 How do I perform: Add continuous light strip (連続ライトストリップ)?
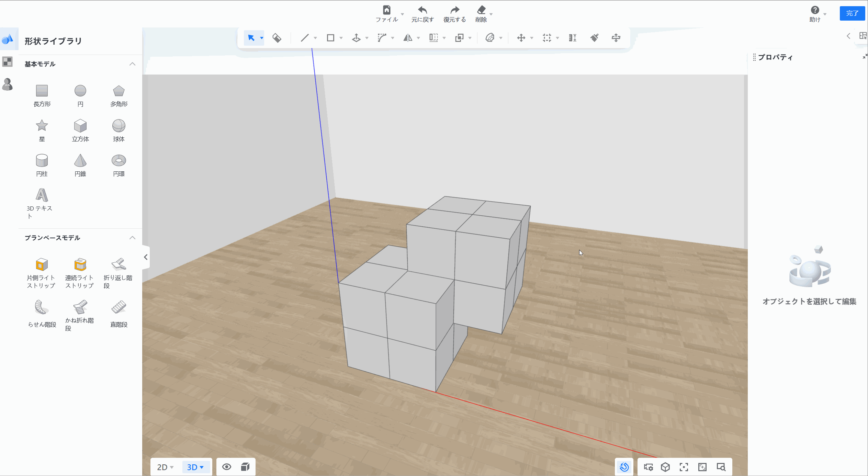tap(80, 273)
